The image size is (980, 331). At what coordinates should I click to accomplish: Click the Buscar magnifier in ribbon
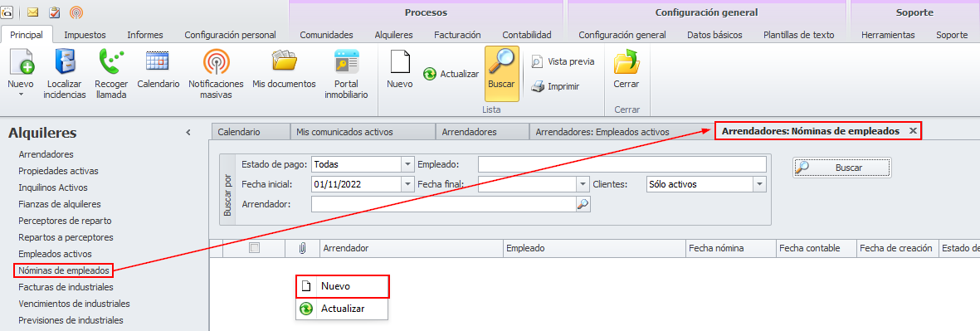(x=501, y=73)
